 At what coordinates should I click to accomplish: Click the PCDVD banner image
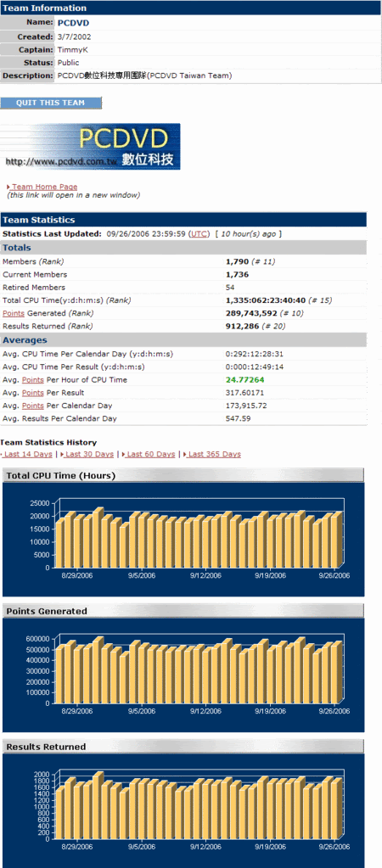coord(90,146)
